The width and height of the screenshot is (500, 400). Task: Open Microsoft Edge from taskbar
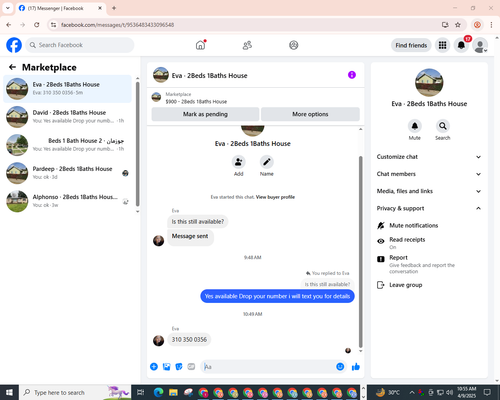tap(159, 392)
